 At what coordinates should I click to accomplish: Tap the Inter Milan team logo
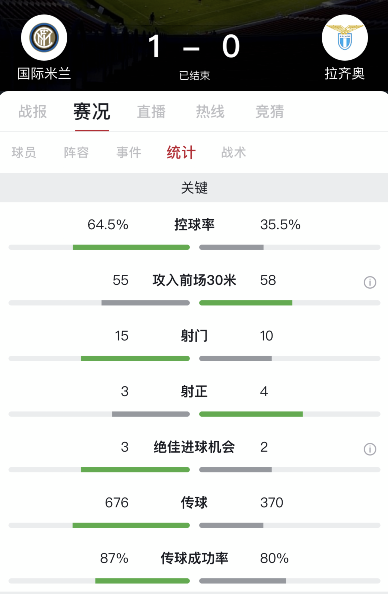tap(44, 38)
